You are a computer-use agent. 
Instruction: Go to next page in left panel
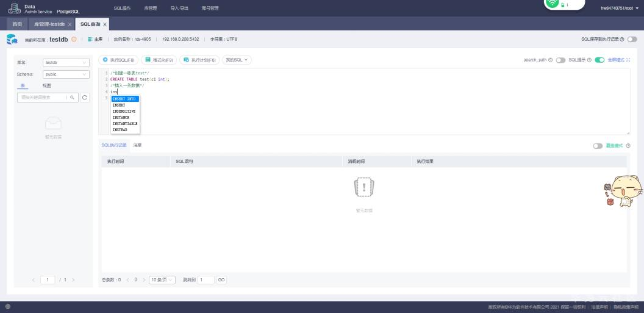(73, 280)
